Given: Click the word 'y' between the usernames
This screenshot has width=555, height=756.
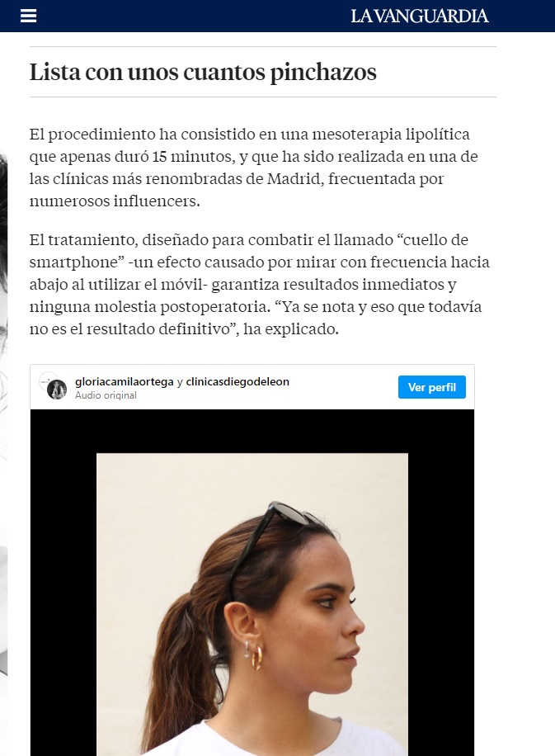Looking at the screenshot, I should point(180,382).
